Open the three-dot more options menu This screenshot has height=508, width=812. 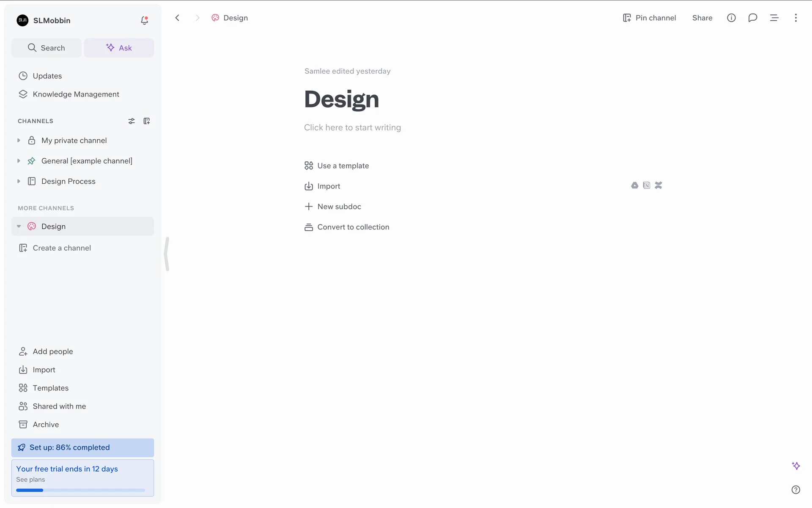point(796,18)
